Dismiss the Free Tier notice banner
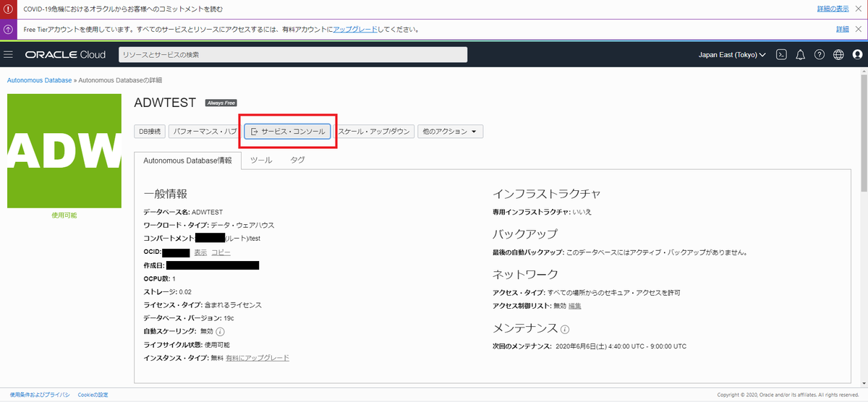Viewport: 868px width, 402px height. point(860,30)
